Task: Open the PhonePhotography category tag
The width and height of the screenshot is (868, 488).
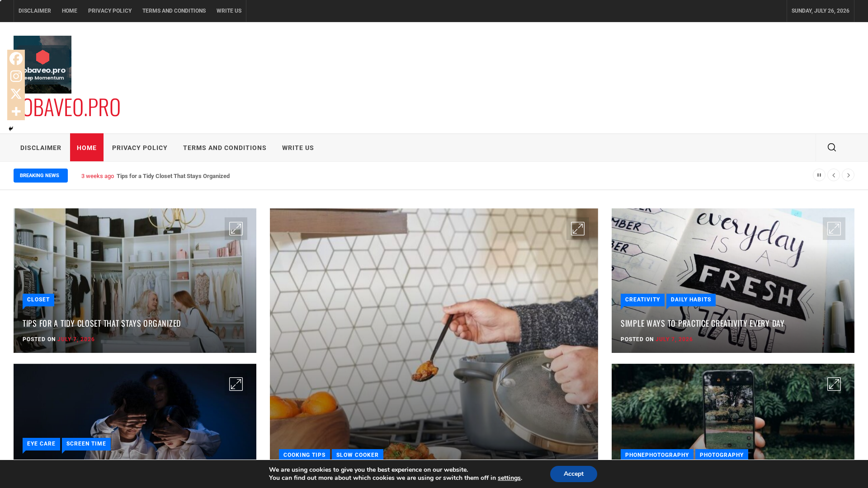Action: point(657,455)
